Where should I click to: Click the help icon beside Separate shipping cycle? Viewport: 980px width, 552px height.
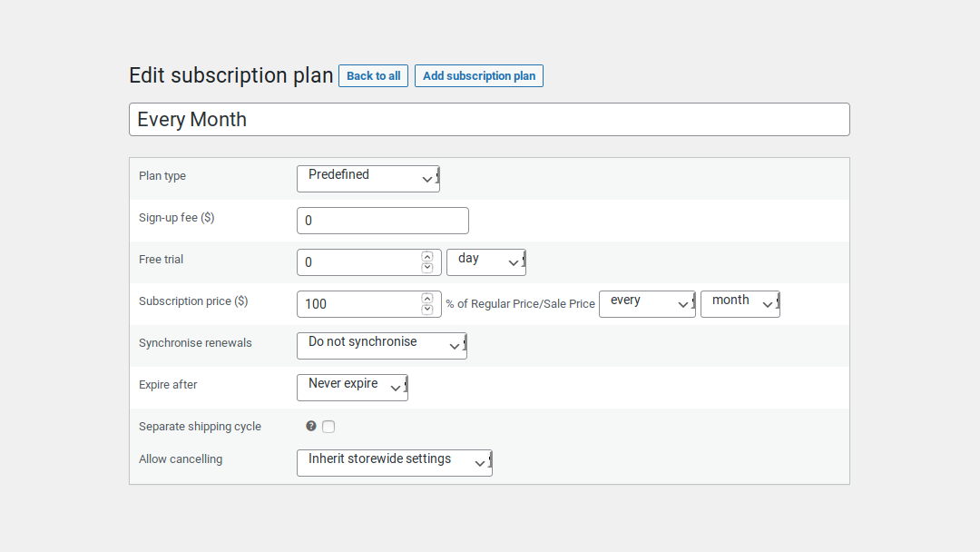click(311, 426)
